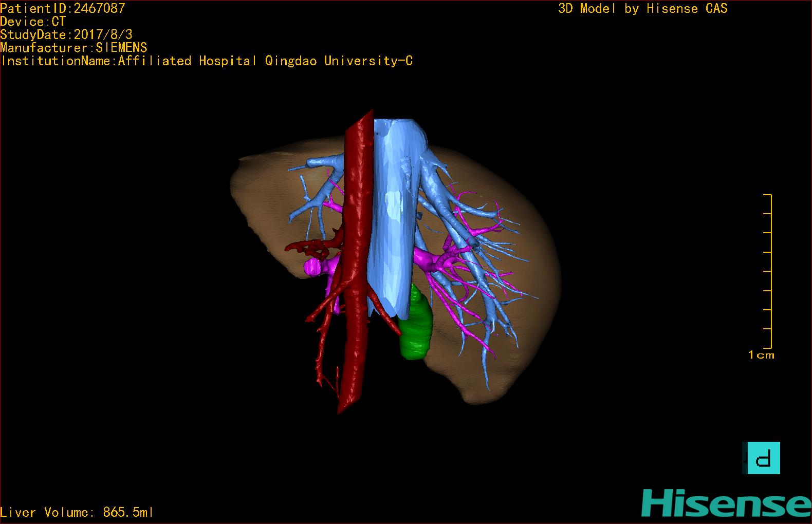Click the Liver Volume: 865.5ml readout
The height and width of the screenshot is (524, 812).
(77, 512)
